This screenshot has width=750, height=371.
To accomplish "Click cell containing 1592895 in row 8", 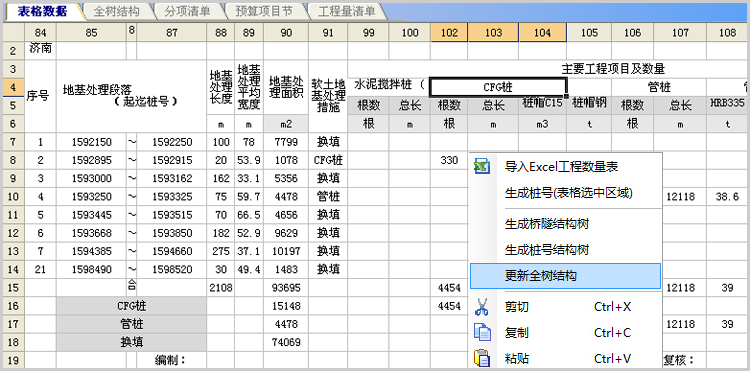I will (91, 160).
